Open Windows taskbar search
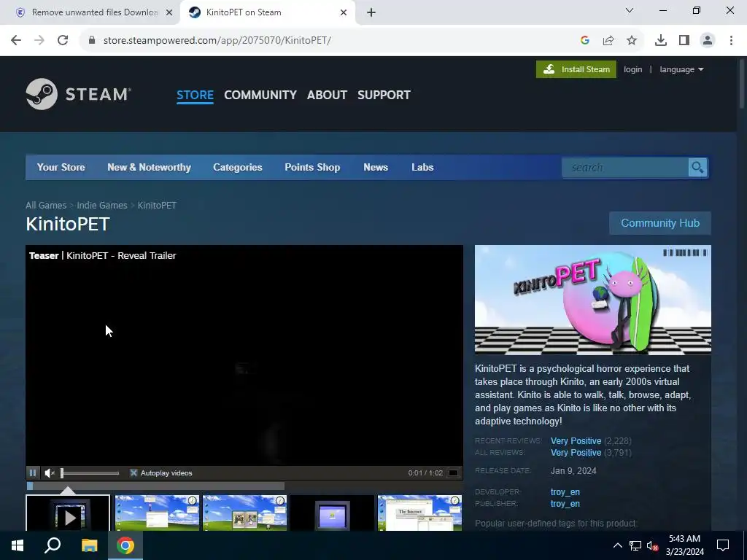Image resolution: width=747 pixels, height=560 pixels. pyautogui.click(x=53, y=545)
